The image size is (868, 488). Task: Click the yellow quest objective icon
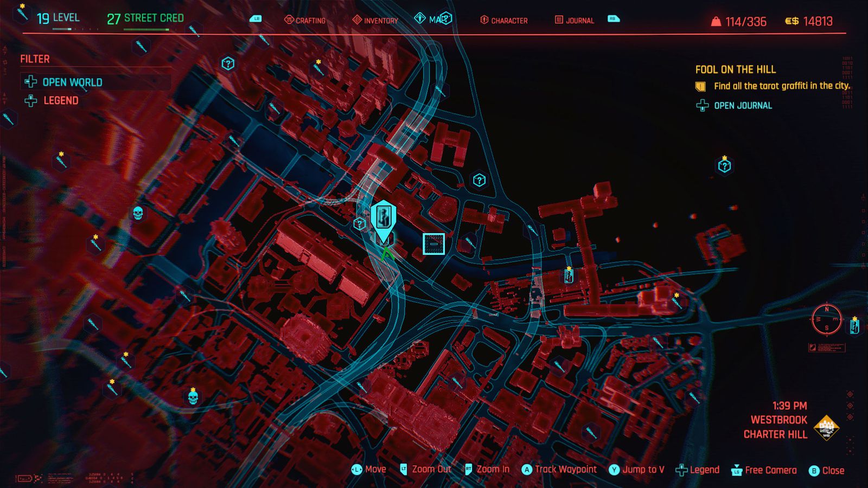[700, 86]
